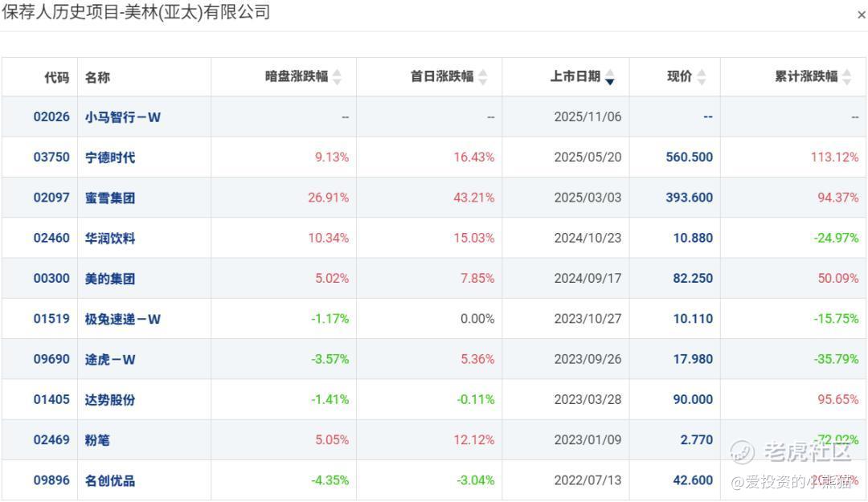Open 华润饮料 stock page
The height and width of the screenshot is (502, 868).
[109, 239]
